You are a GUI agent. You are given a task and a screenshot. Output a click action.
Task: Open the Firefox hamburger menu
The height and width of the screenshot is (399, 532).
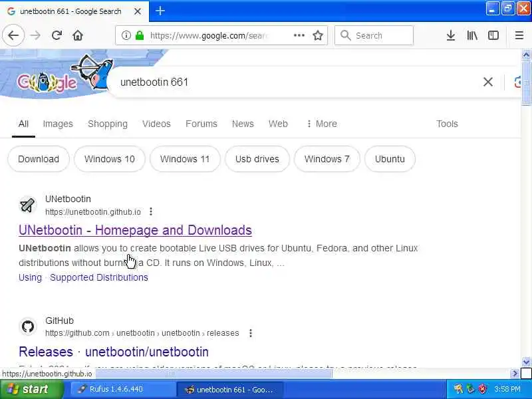click(519, 35)
